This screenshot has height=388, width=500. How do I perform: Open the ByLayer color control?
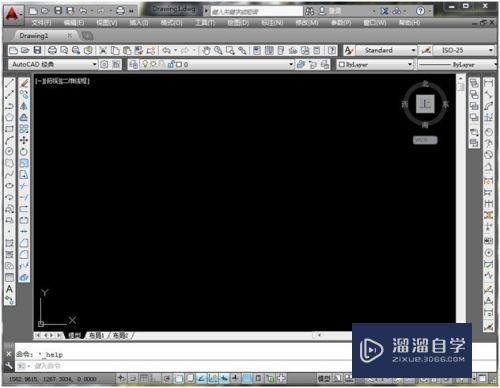point(375,64)
